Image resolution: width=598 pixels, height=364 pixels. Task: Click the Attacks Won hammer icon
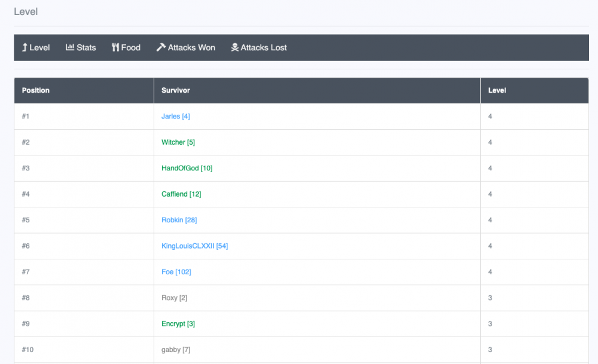(161, 48)
